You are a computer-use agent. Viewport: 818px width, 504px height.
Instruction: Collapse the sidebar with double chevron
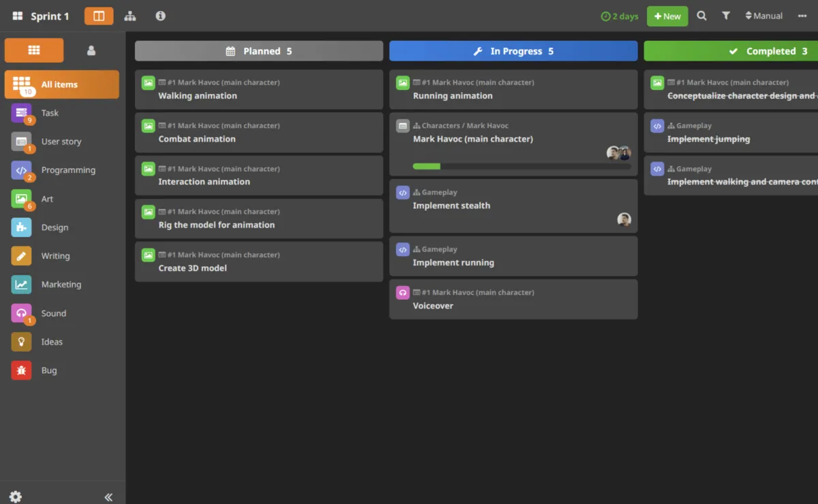pyautogui.click(x=108, y=497)
